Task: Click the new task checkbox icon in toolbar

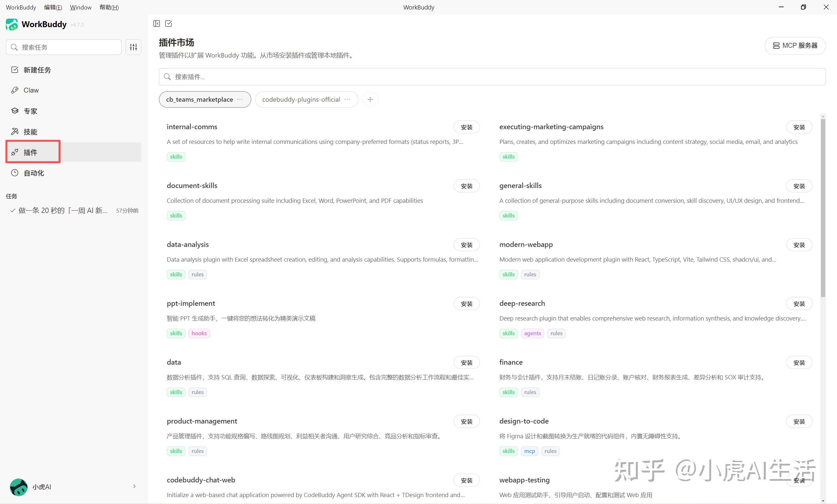Action: coord(168,24)
